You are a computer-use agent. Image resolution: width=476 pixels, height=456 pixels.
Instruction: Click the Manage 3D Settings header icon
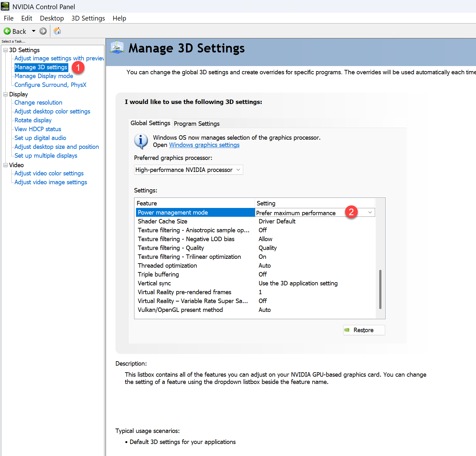[117, 47]
